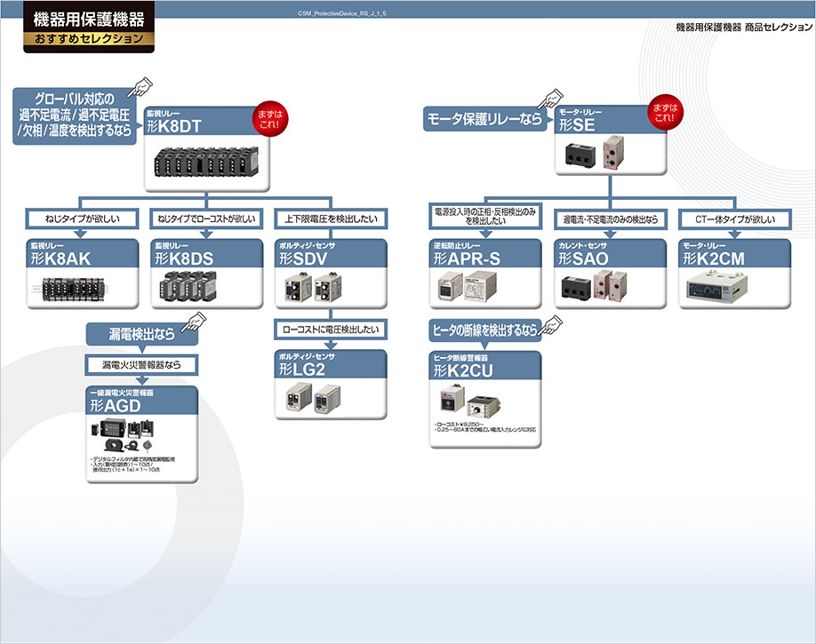This screenshot has width=816, height=644.
Task: Click pointing hand icon beside 漏電検出なら
Action: (194, 322)
